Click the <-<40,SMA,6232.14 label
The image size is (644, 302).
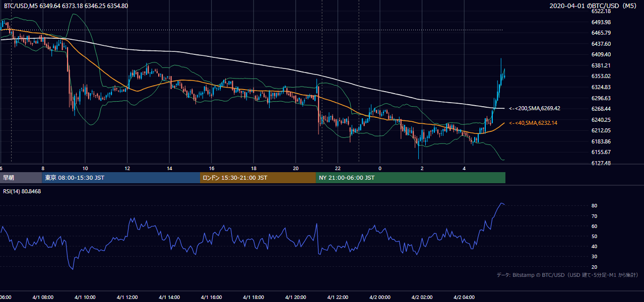tap(533, 123)
